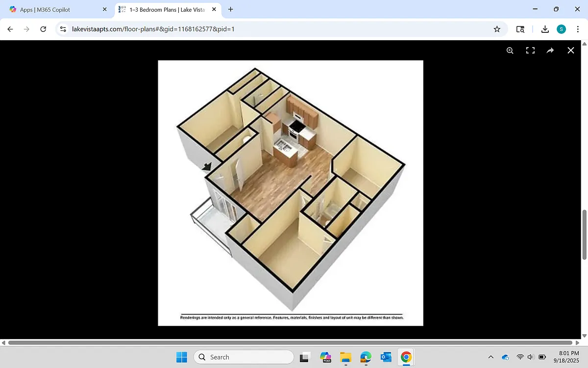Launch M365 Copilot from the taskbar
588x368 pixels.
(x=326, y=357)
